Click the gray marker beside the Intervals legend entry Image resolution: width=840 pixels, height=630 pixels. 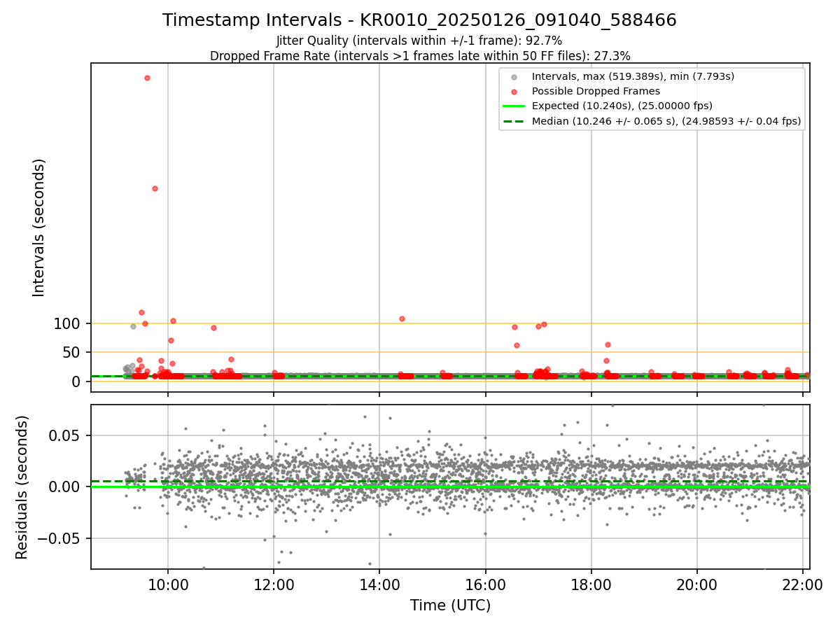pos(514,77)
